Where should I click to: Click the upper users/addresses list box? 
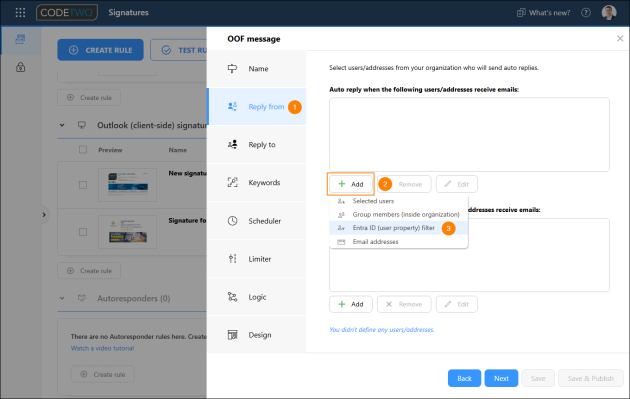pos(469,134)
